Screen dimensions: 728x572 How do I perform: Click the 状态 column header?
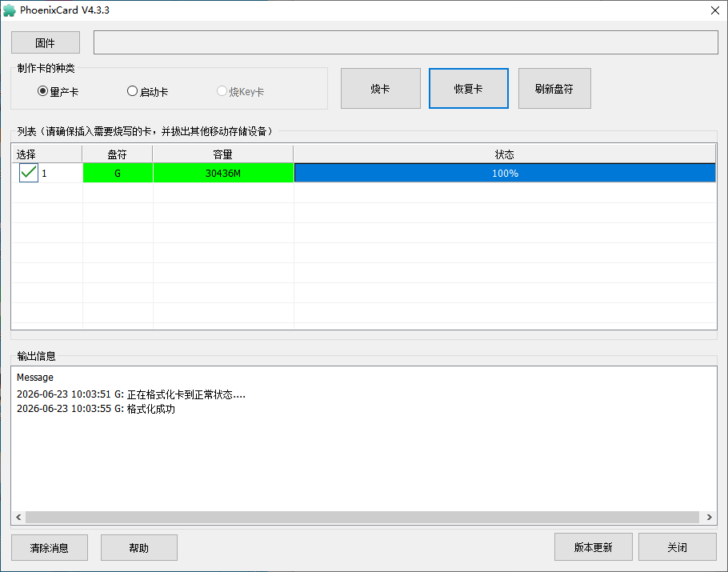point(505,154)
